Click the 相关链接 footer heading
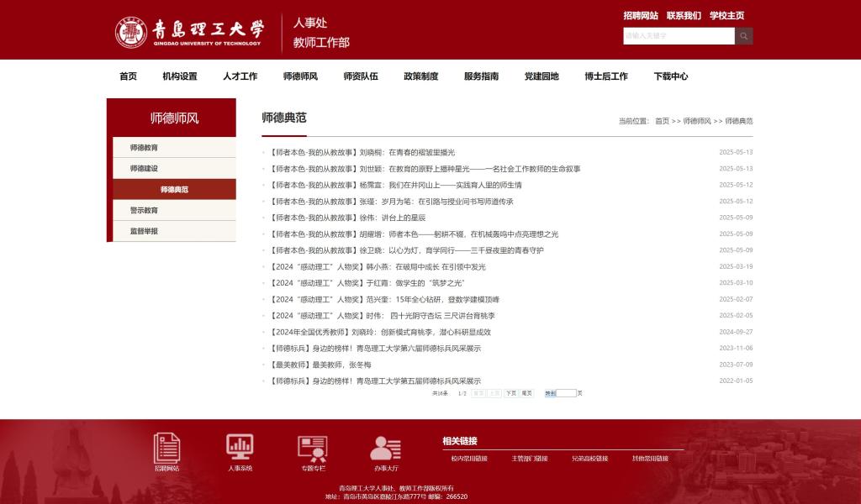This screenshot has height=504, width=861. pyautogui.click(x=460, y=441)
